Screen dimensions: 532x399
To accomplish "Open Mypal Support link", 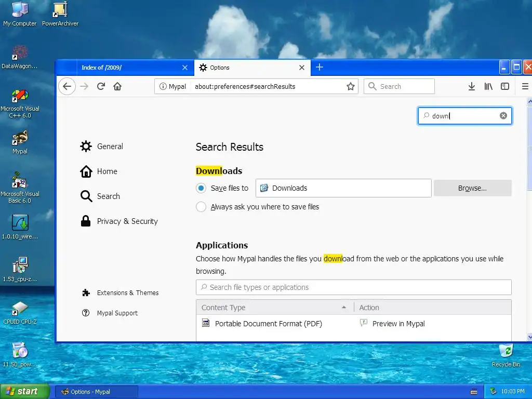I will pyautogui.click(x=110, y=313).
